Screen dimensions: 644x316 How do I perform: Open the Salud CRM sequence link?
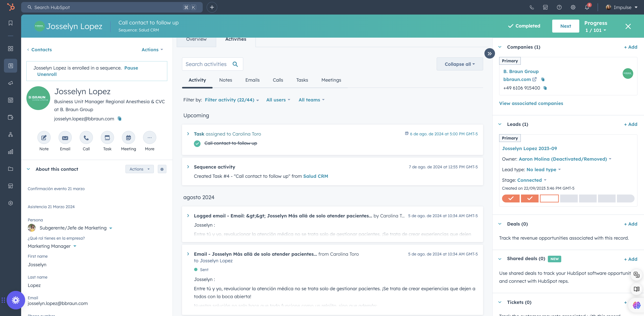315,176
